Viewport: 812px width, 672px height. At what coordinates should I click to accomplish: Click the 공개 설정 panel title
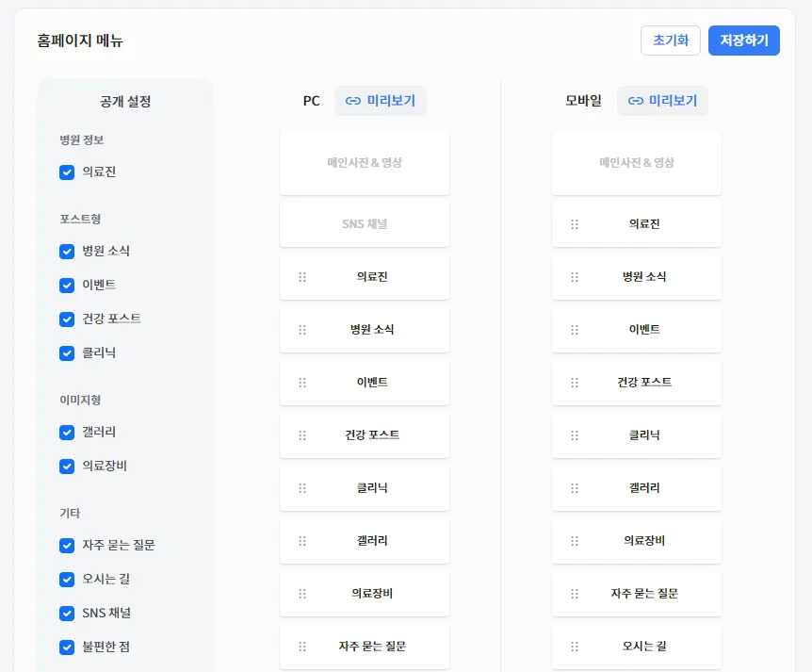tap(125, 102)
